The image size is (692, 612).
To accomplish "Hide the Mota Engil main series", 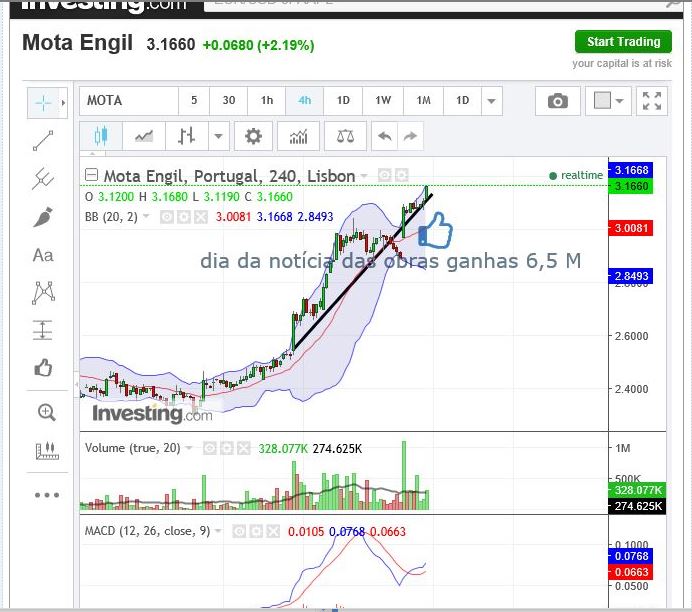I will point(384,176).
